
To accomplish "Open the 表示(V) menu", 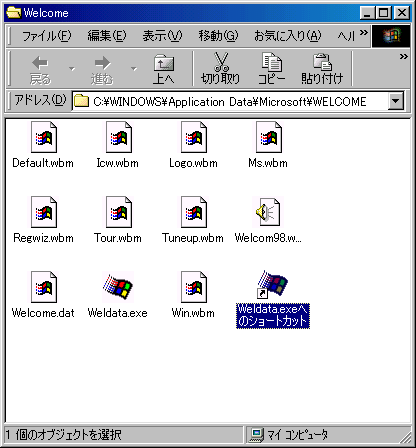I will pyautogui.click(x=162, y=35).
